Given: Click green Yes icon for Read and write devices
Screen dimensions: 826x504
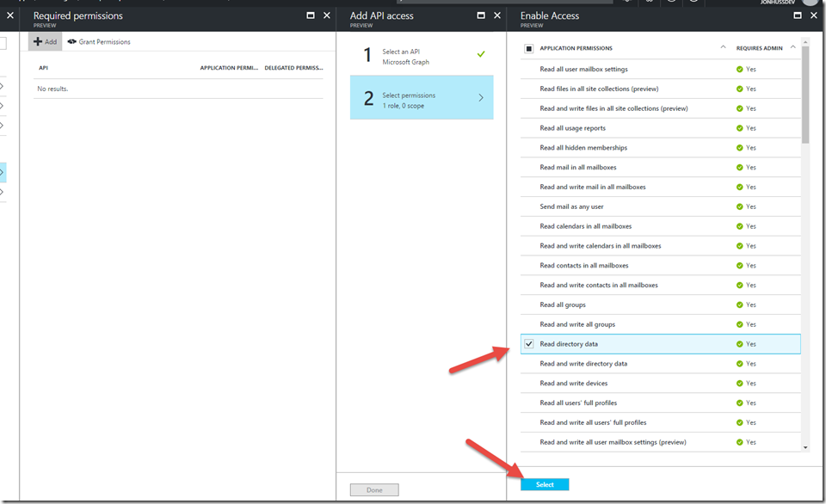Looking at the screenshot, I should pos(740,384).
